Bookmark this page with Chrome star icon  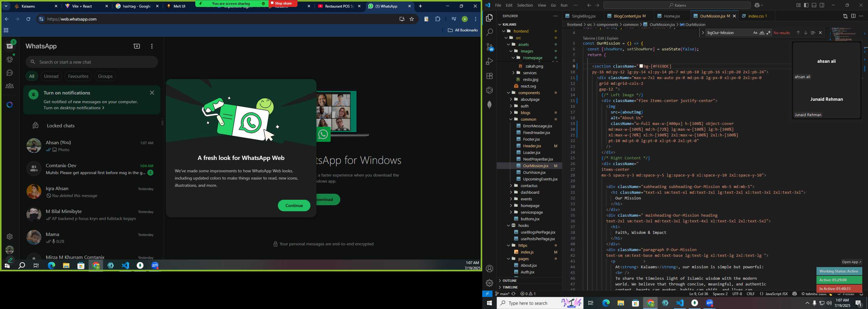411,19
